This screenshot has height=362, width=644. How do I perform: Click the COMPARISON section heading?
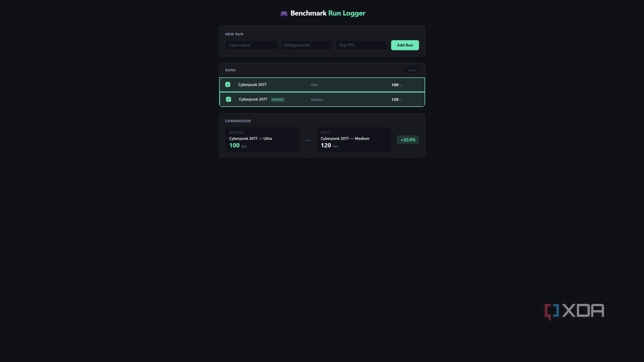(x=238, y=121)
